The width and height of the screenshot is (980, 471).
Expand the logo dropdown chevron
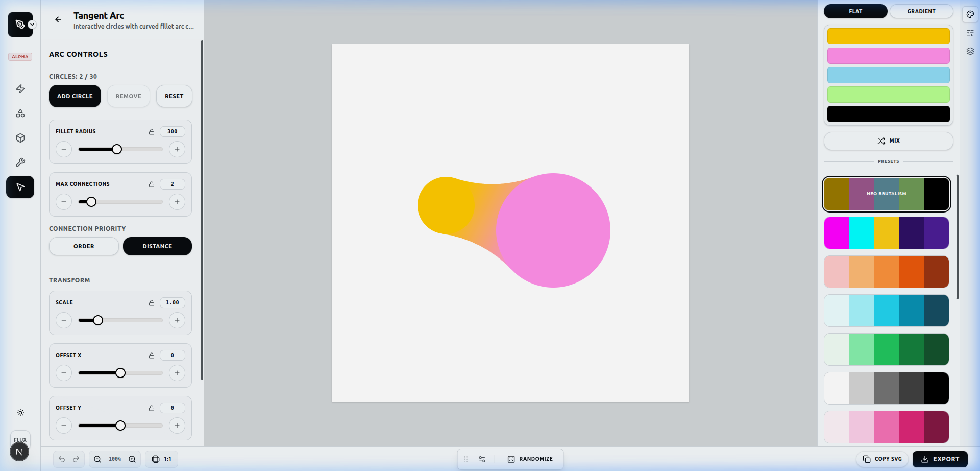(x=32, y=25)
